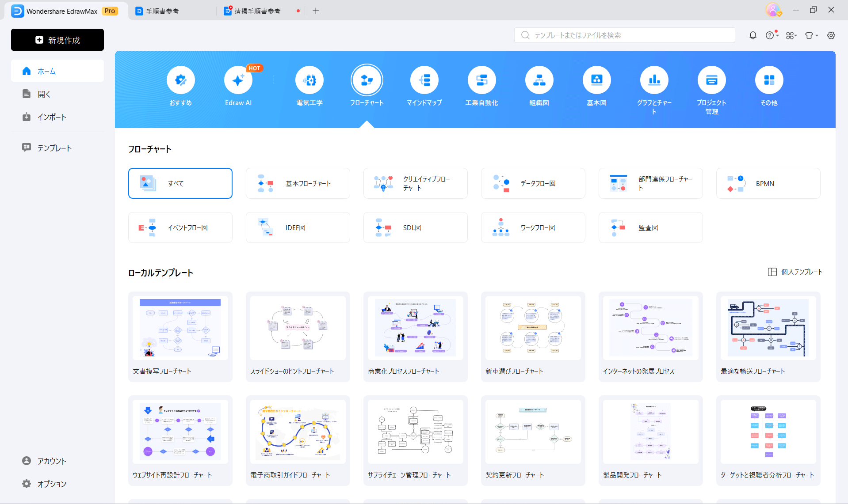Open the 基本図 category icon
This screenshot has width=848, height=504.
(x=597, y=80)
